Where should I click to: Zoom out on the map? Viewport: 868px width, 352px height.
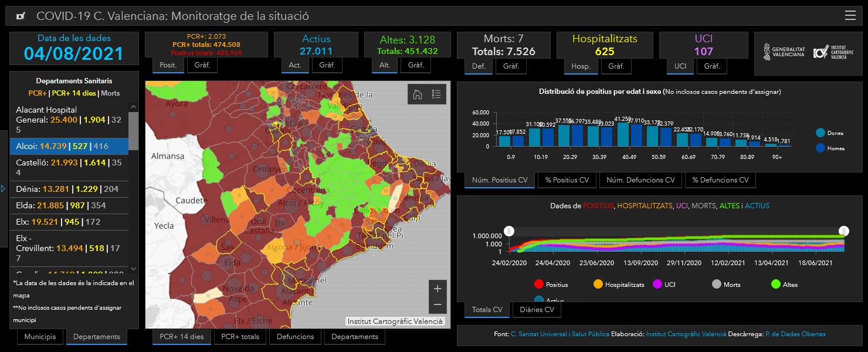[x=437, y=304]
